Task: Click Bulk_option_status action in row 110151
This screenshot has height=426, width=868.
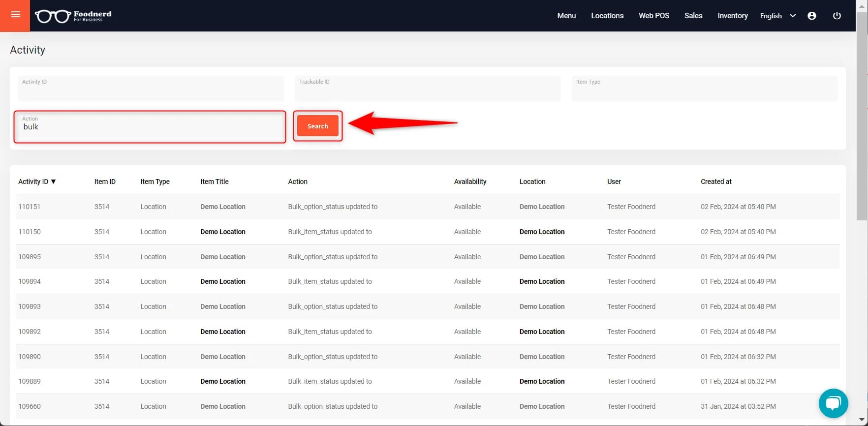Action: pos(333,207)
